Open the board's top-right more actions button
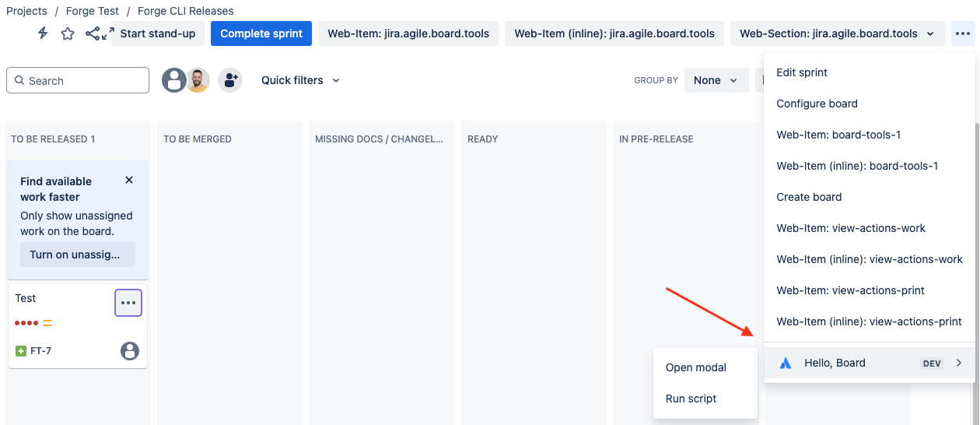980x425 pixels. click(963, 33)
